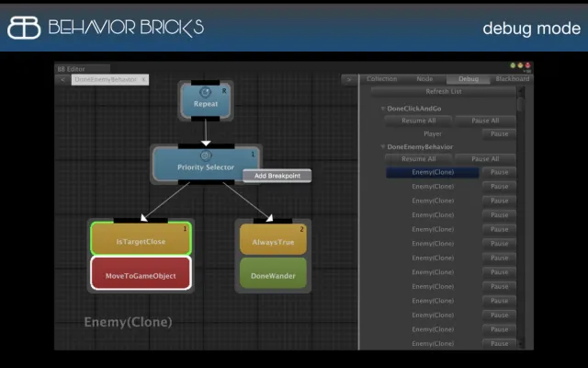Choose Add Breakpoint from context menu
The width and height of the screenshot is (588, 368).
coord(277,176)
